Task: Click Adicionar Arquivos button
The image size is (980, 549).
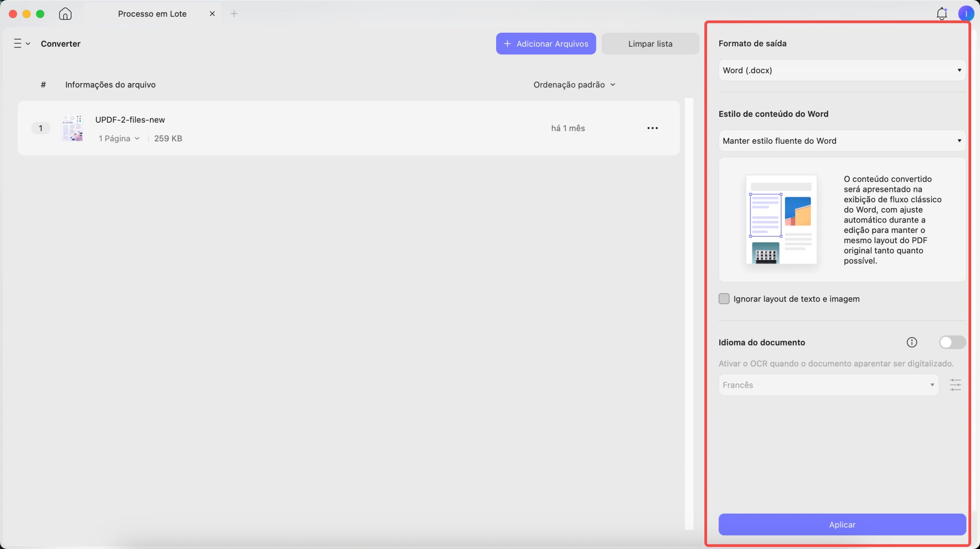Action: pyautogui.click(x=546, y=44)
